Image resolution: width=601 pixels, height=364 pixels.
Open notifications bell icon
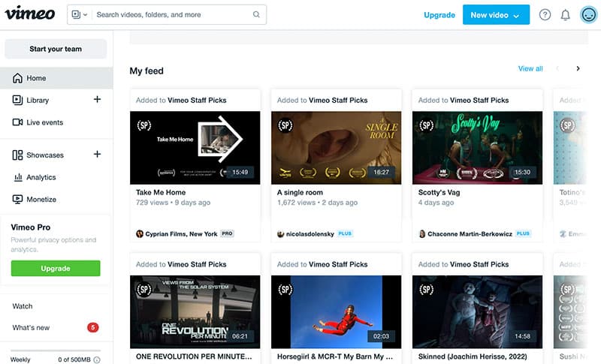pos(566,15)
